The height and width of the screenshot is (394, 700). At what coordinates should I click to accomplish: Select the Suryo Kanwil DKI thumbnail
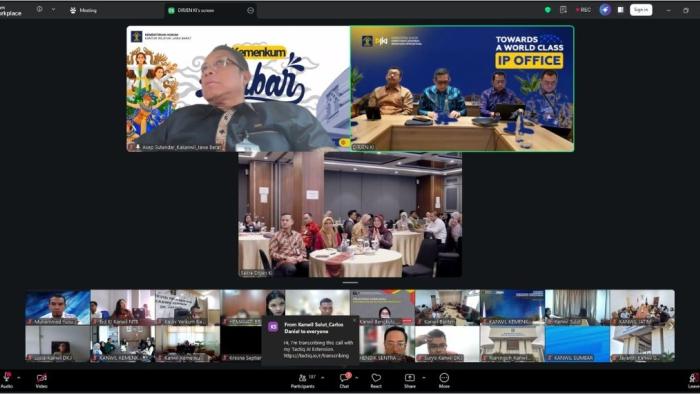click(447, 344)
